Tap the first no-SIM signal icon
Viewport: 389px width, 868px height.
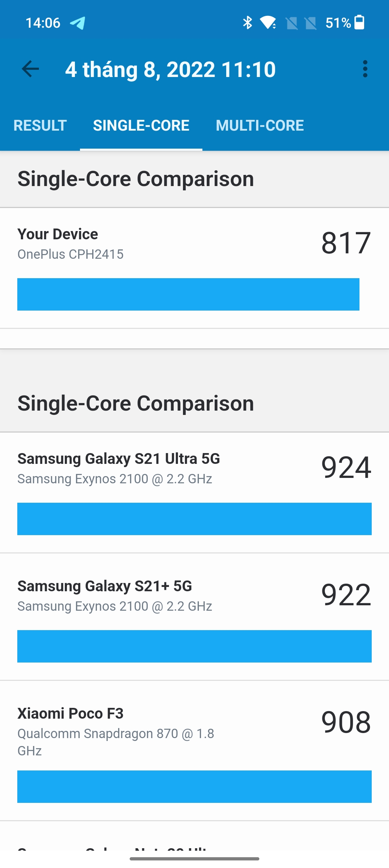(x=292, y=23)
